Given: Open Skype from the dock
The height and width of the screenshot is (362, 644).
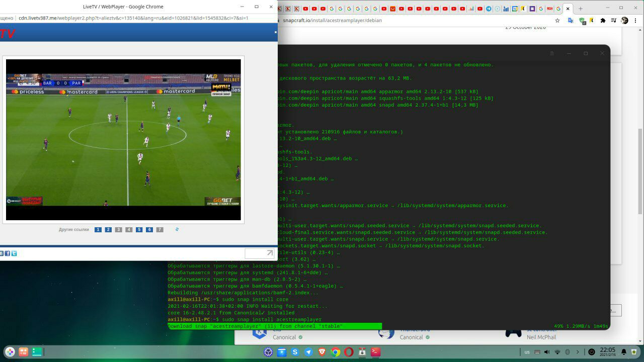Looking at the screenshot, I should pyautogui.click(x=295, y=352).
